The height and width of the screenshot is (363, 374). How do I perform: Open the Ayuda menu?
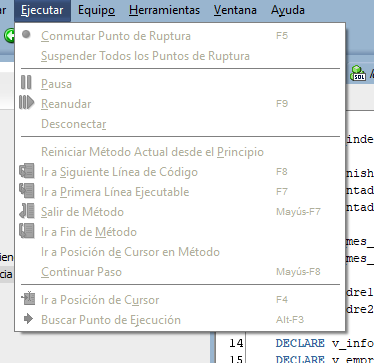coord(288,10)
